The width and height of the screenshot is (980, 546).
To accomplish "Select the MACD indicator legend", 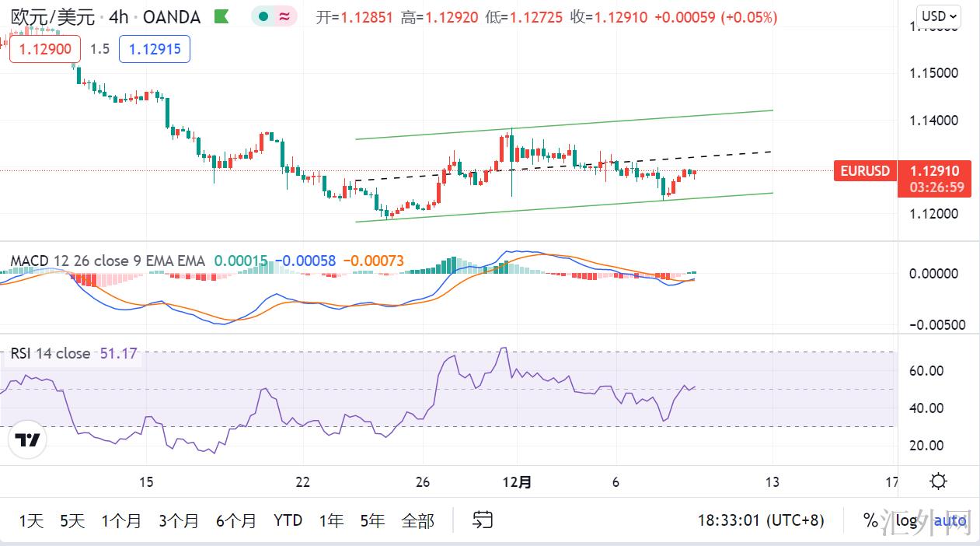I will point(107,261).
